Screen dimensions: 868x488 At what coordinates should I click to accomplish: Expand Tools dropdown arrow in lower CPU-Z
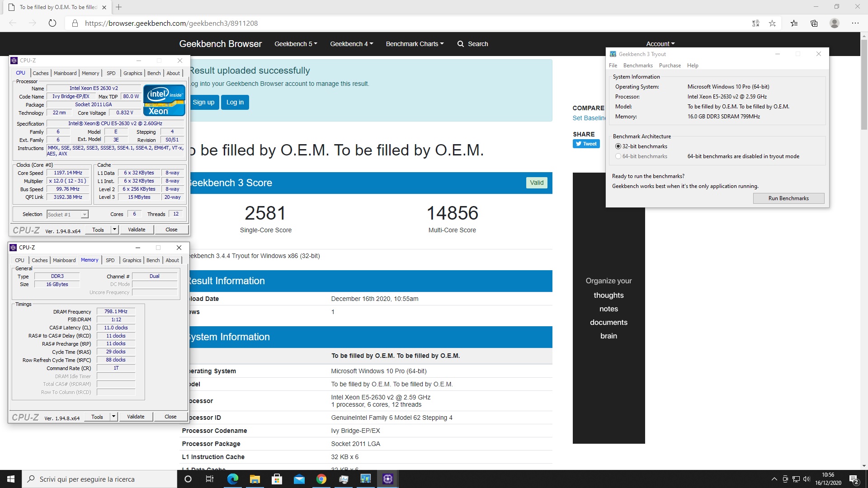pyautogui.click(x=113, y=417)
